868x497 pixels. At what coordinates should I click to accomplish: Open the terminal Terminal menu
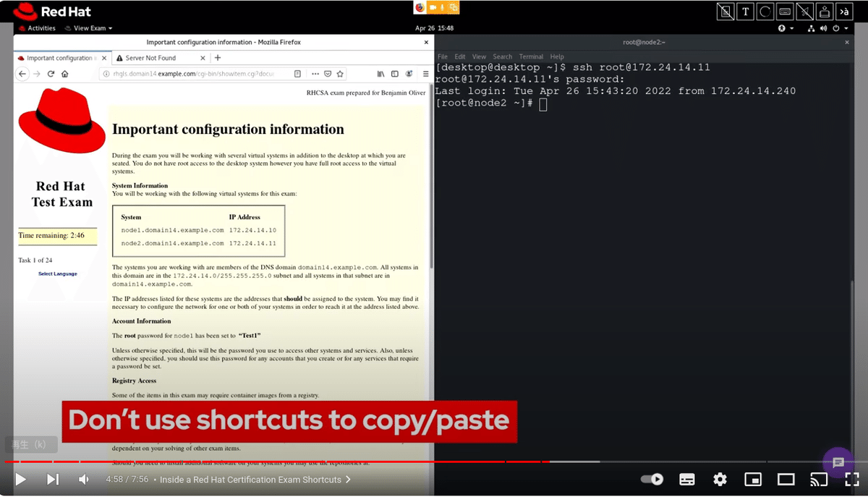[x=531, y=56]
